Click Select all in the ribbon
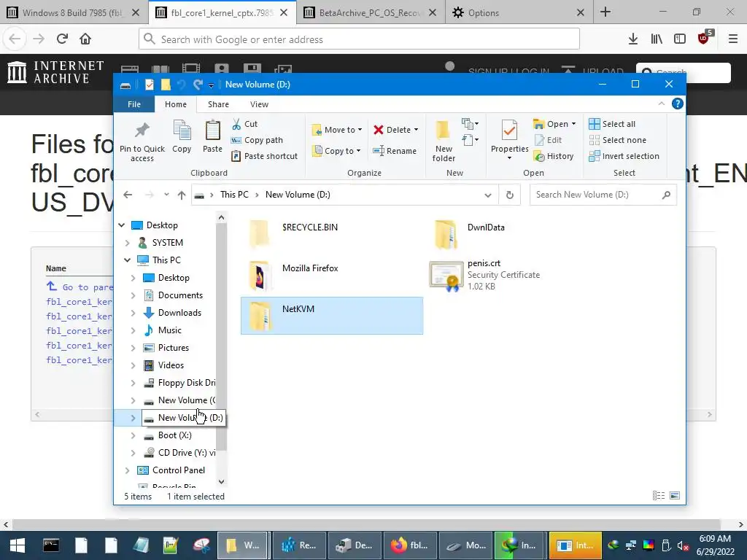This screenshot has height=560, width=747. click(x=612, y=124)
